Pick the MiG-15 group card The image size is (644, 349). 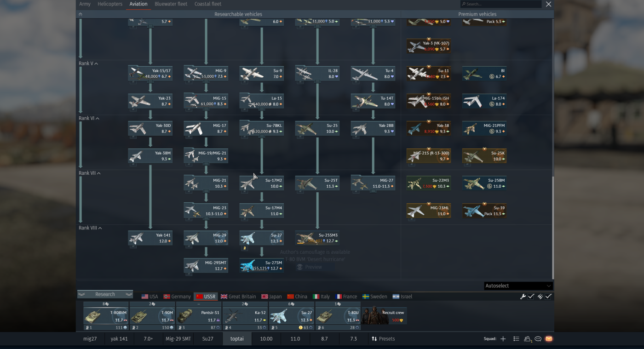206,101
